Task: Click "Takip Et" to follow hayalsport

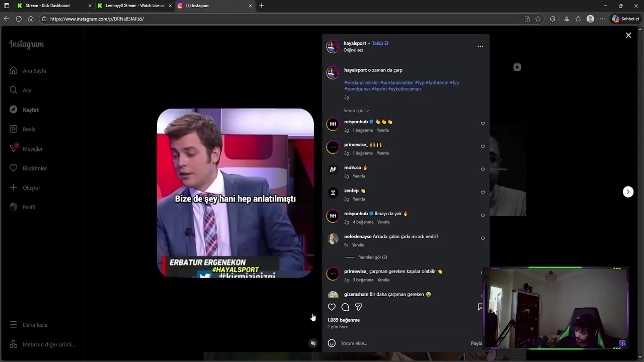Action: (x=380, y=43)
